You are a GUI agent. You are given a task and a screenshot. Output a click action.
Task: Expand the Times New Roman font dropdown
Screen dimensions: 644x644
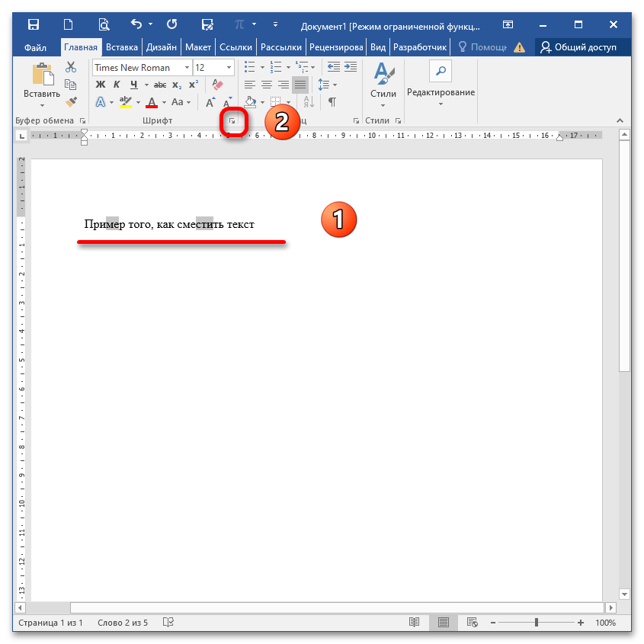186,68
